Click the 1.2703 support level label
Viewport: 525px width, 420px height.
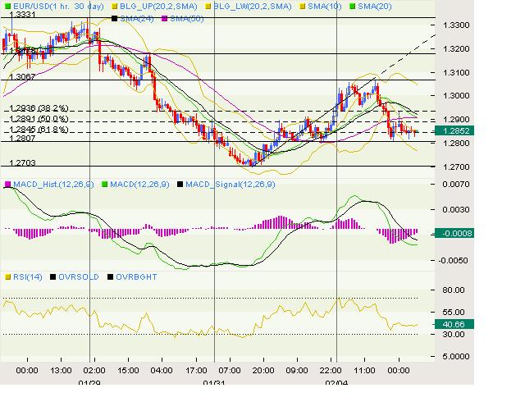click(22, 162)
